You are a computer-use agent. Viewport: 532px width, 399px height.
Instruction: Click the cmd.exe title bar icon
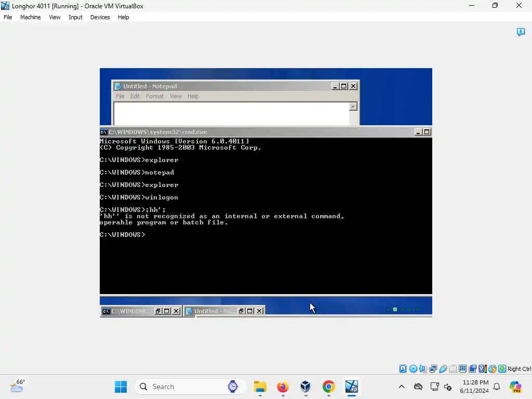coord(104,132)
